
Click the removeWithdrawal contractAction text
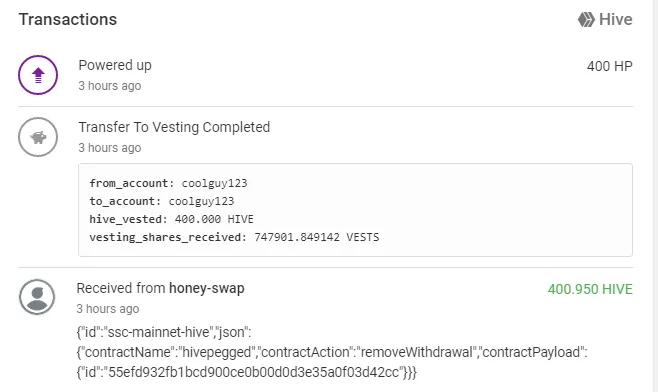tap(415, 352)
